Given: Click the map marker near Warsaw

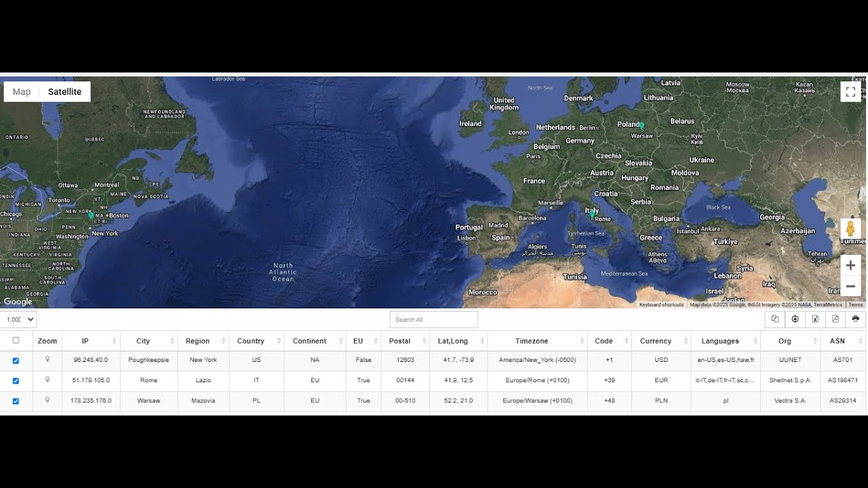Looking at the screenshot, I should (642, 125).
